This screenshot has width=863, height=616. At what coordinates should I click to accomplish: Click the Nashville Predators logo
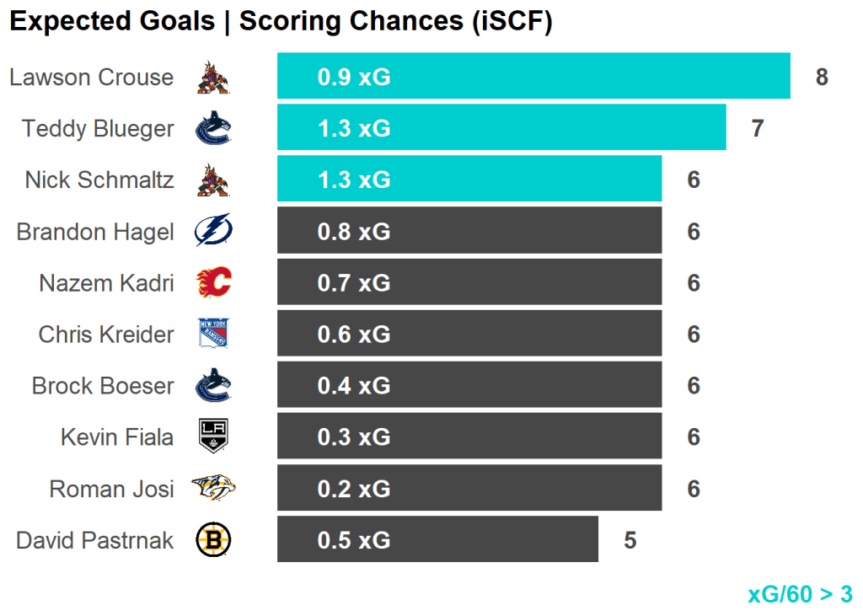(x=212, y=489)
